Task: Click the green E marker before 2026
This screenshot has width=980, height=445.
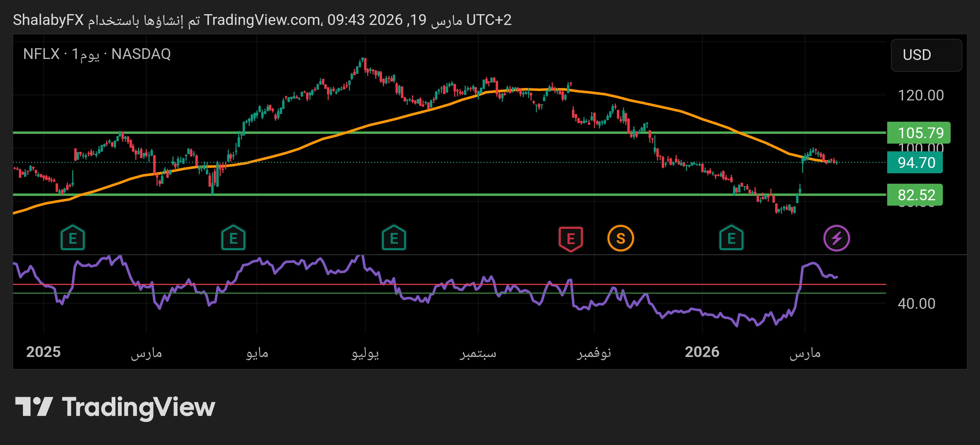Action: (x=731, y=238)
